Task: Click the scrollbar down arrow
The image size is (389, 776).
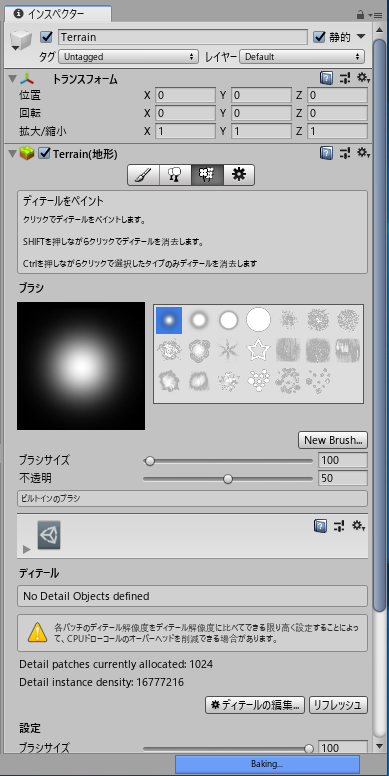Action: pyautogui.click(x=380, y=746)
